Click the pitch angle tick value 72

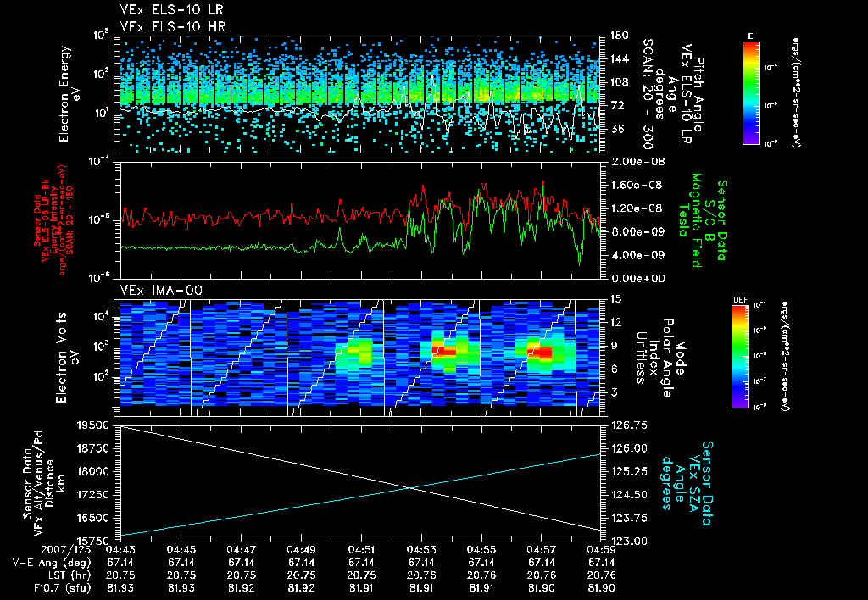[617, 105]
